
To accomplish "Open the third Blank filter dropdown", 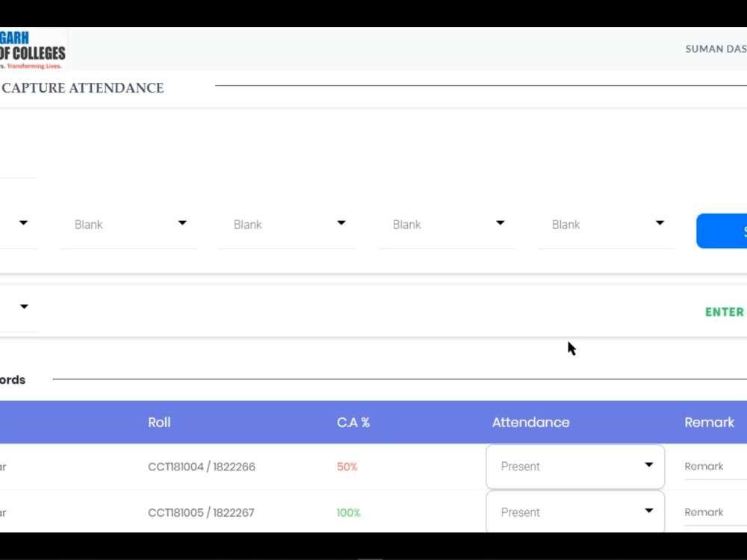I will pyautogui.click(x=447, y=224).
